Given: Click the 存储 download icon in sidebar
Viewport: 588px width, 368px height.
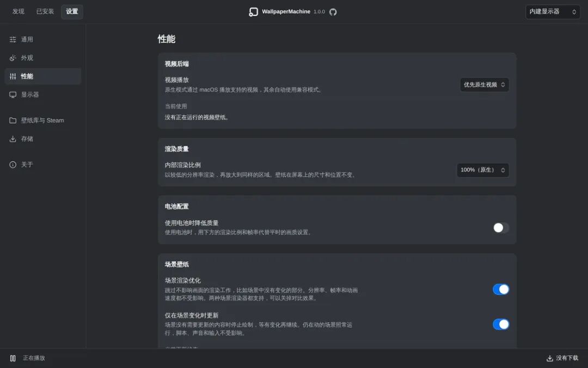Looking at the screenshot, I should tap(13, 139).
